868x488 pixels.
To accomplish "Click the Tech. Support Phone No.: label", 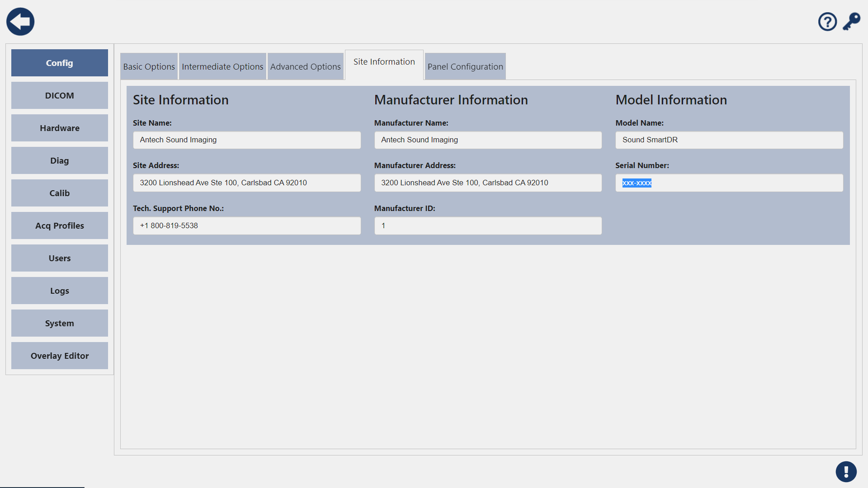I will tap(179, 208).
